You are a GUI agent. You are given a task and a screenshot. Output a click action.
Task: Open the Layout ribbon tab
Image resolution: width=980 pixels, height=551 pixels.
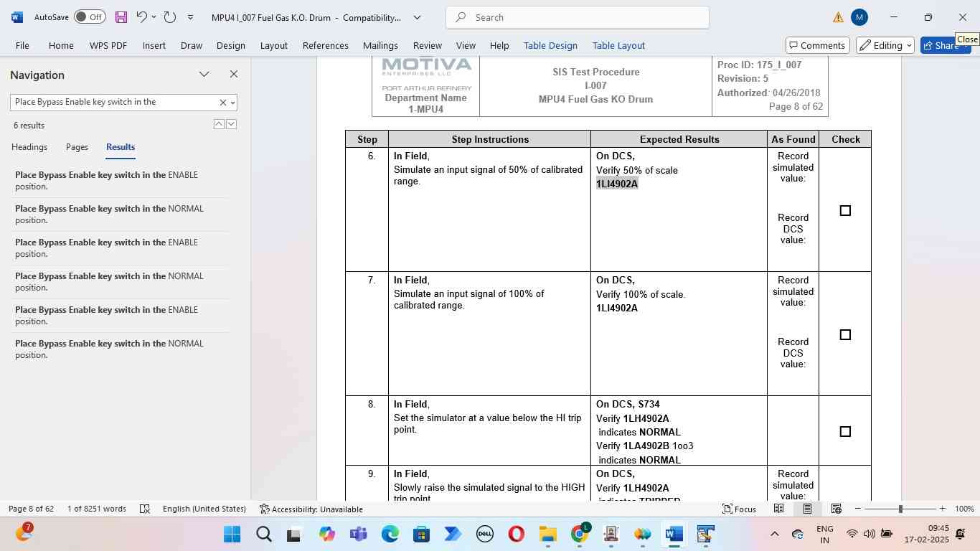click(273, 45)
